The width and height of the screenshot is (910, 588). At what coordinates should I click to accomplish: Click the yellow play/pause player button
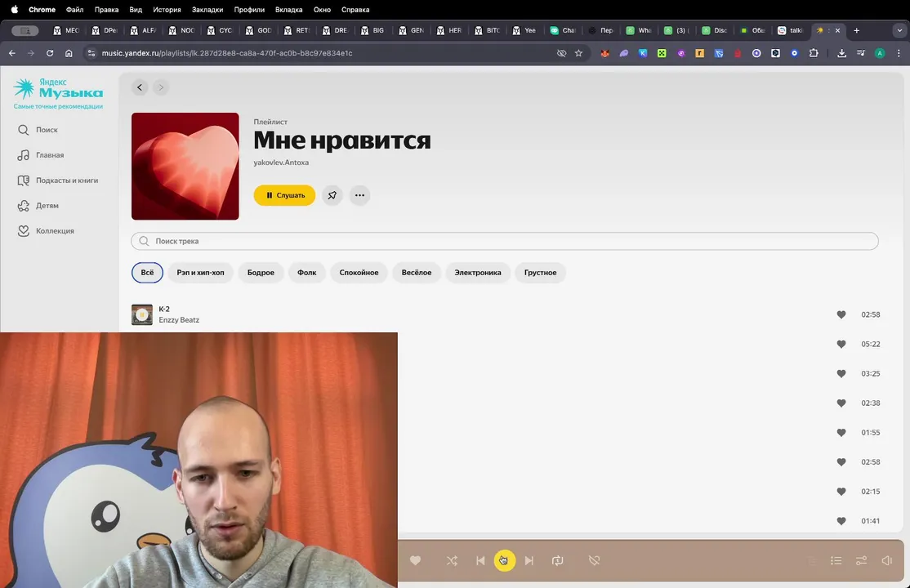tap(504, 560)
